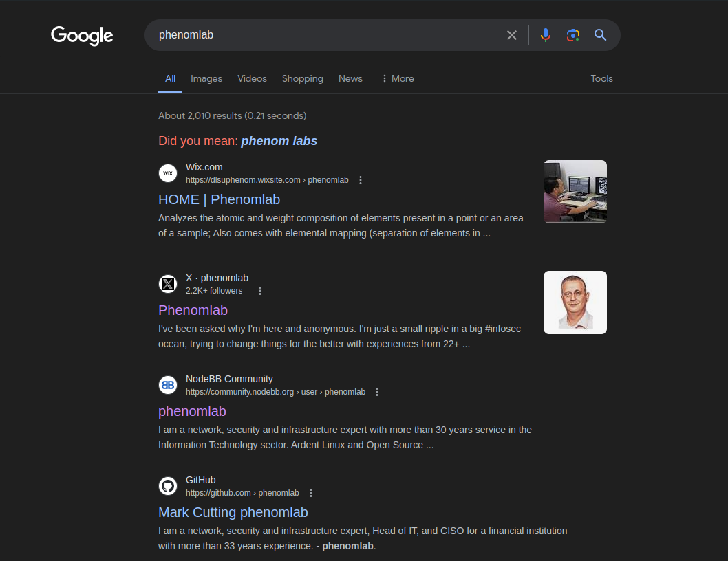
Task: Expand the More search categories menu
Action: click(397, 78)
